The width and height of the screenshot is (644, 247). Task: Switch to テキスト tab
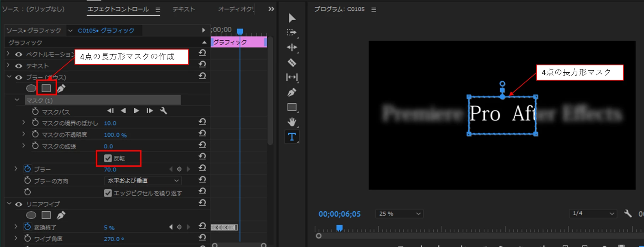[x=184, y=9]
